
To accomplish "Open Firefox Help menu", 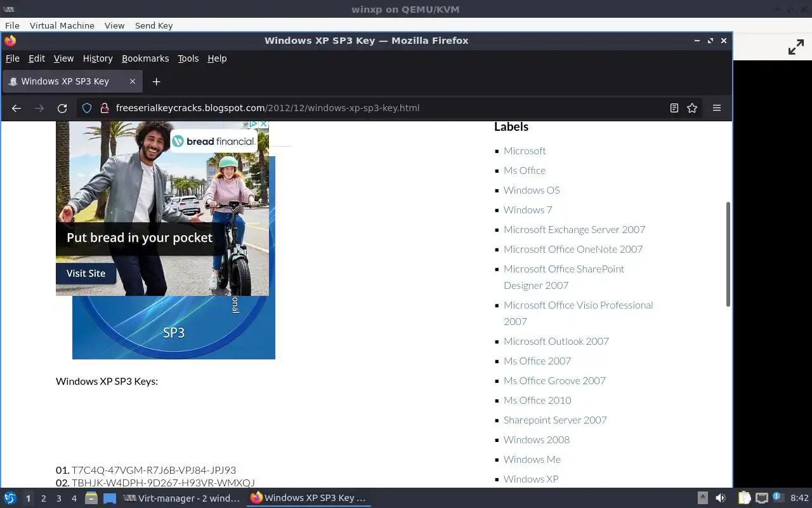I will pyautogui.click(x=217, y=58).
